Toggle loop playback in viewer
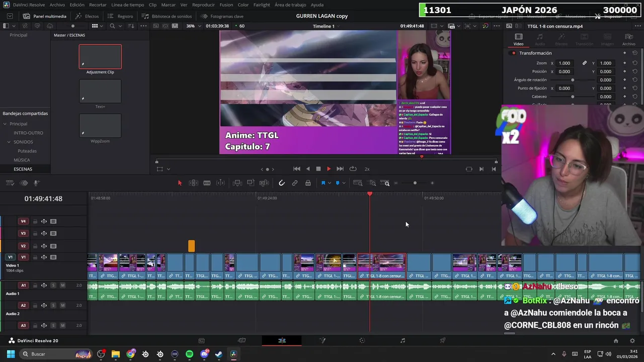644x362 pixels. click(353, 169)
